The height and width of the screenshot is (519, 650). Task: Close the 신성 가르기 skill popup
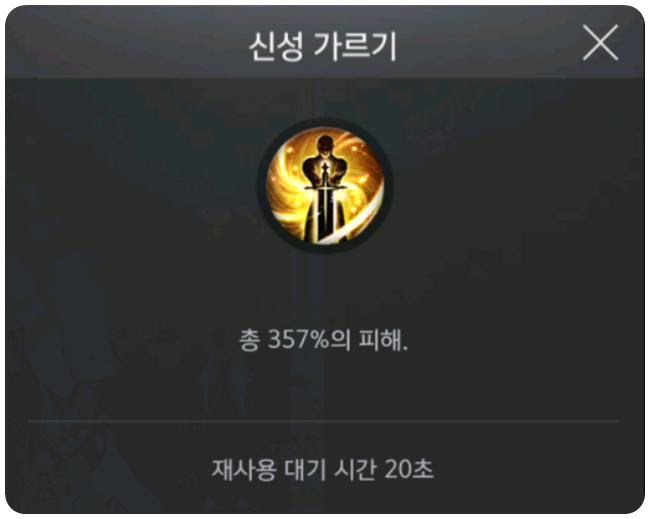[600, 42]
